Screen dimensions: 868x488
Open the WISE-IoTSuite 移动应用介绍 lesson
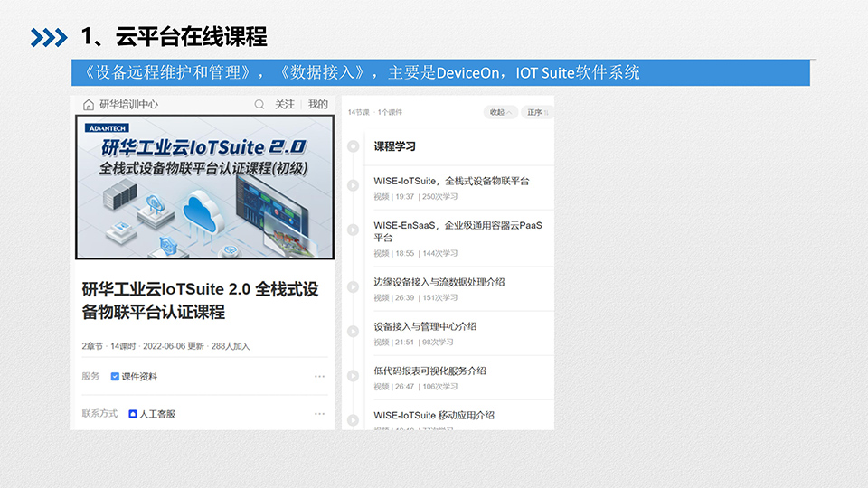(434, 416)
